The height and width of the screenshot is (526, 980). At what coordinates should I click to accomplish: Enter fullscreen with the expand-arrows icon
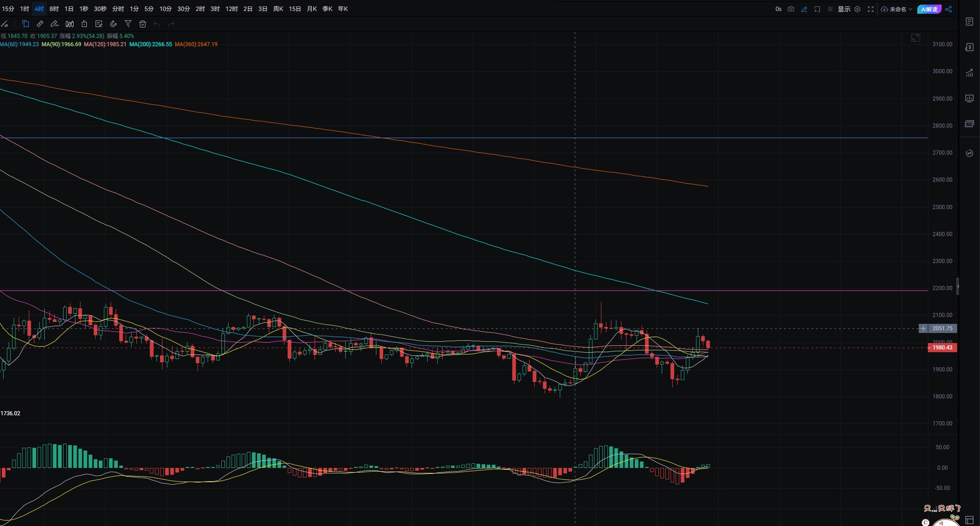871,9
